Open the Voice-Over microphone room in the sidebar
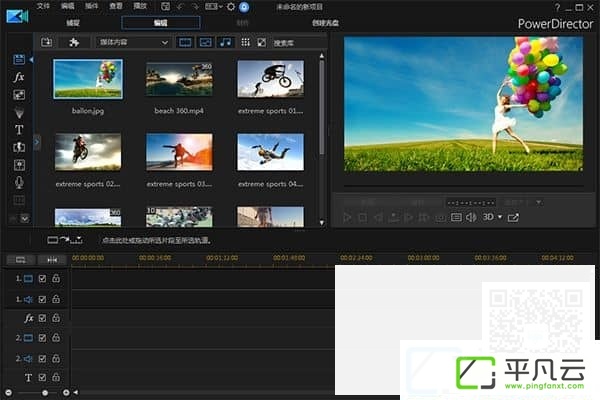The height and width of the screenshot is (400, 600). click(x=19, y=183)
